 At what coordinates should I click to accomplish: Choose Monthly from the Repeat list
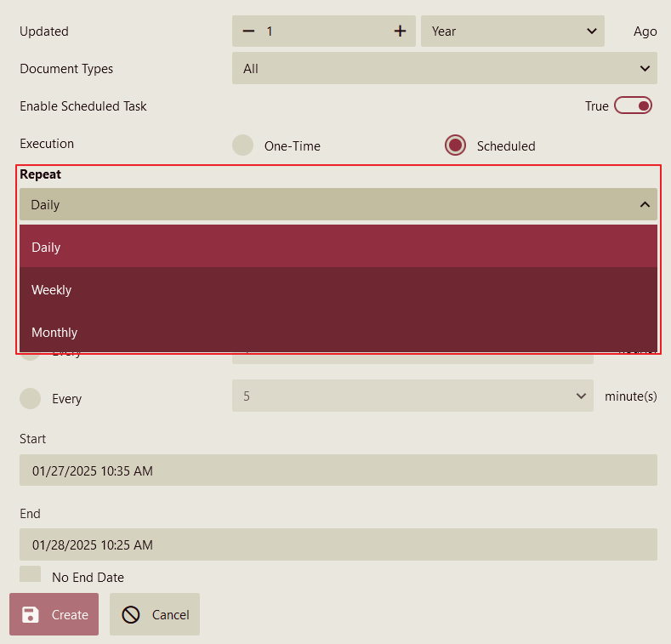click(x=338, y=332)
